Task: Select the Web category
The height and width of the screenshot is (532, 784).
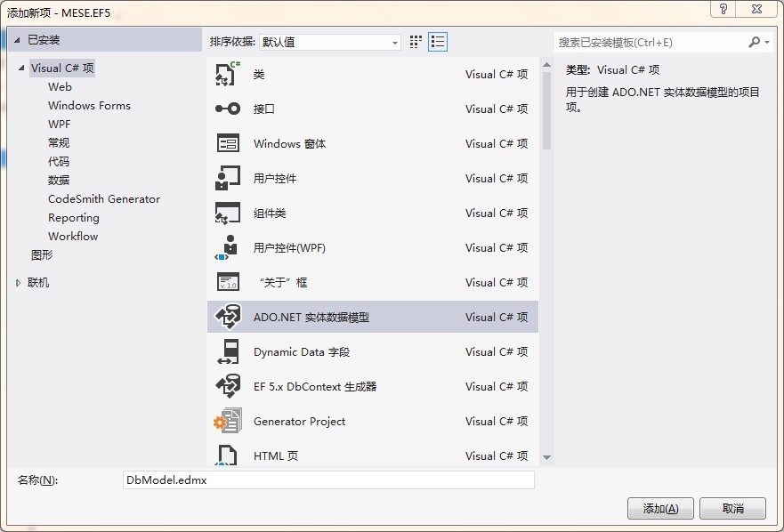Action: click(60, 86)
